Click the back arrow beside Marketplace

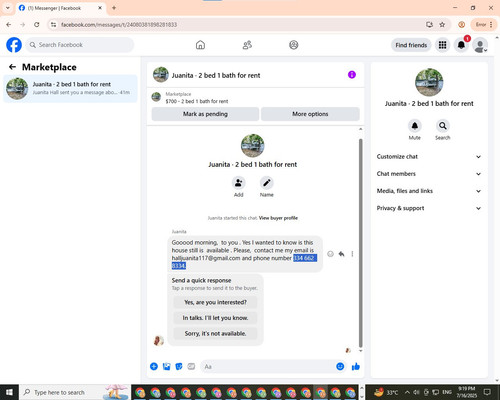[x=12, y=67]
